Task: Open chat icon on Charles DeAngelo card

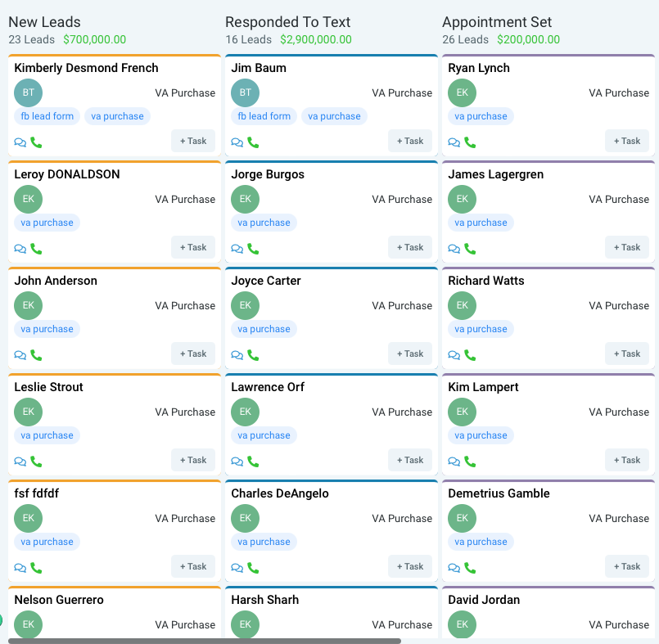Action: click(x=237, y=568)
